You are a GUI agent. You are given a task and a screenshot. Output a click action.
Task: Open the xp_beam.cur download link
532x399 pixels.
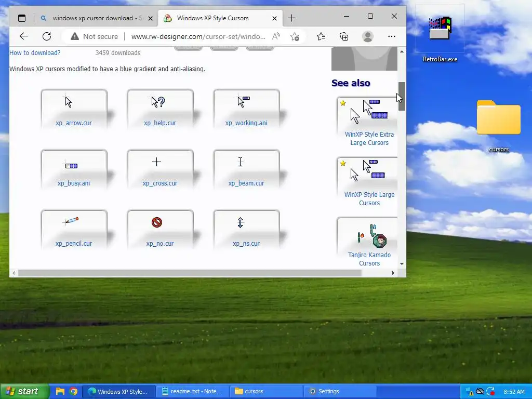[x=246, y=183]
